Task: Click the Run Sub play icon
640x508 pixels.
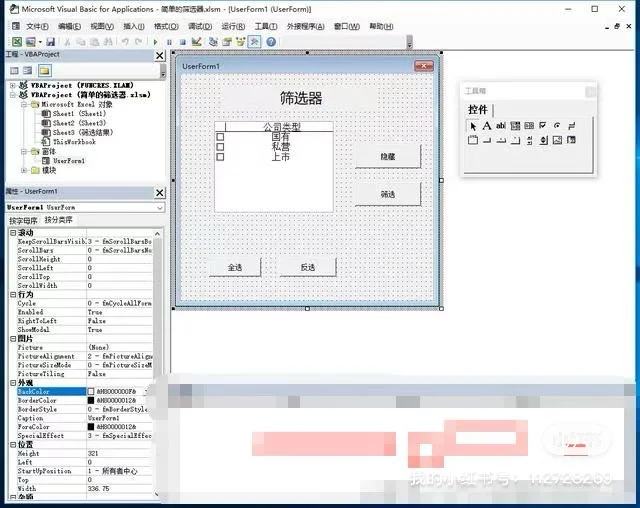Action: pyautogui.click(x=156, y=42)
